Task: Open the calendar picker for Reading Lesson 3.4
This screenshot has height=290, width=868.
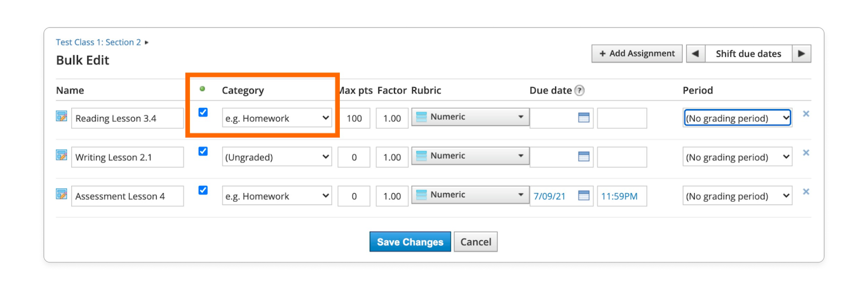Action: coord(584,118)
